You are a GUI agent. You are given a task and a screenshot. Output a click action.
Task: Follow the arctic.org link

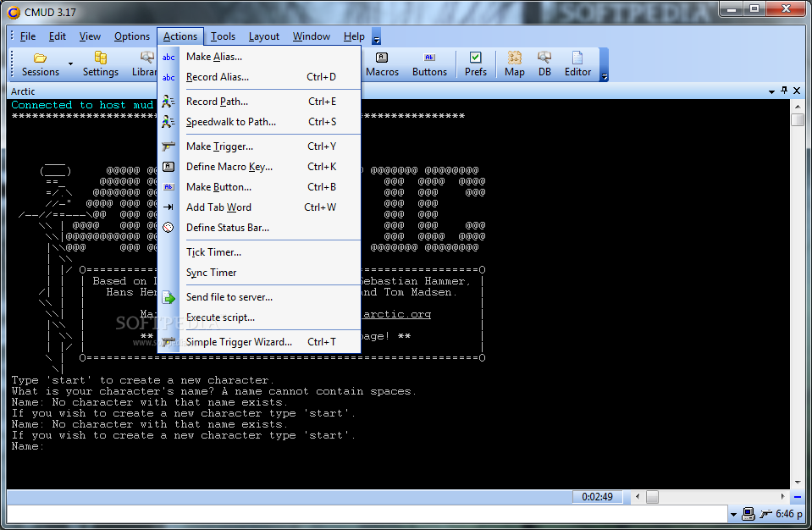(396, 314)
